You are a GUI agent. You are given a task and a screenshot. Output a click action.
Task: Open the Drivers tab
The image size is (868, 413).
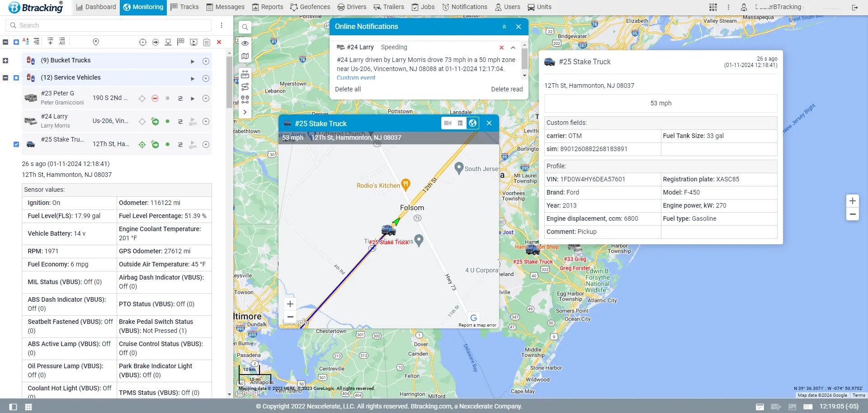(x=352, y=7)
